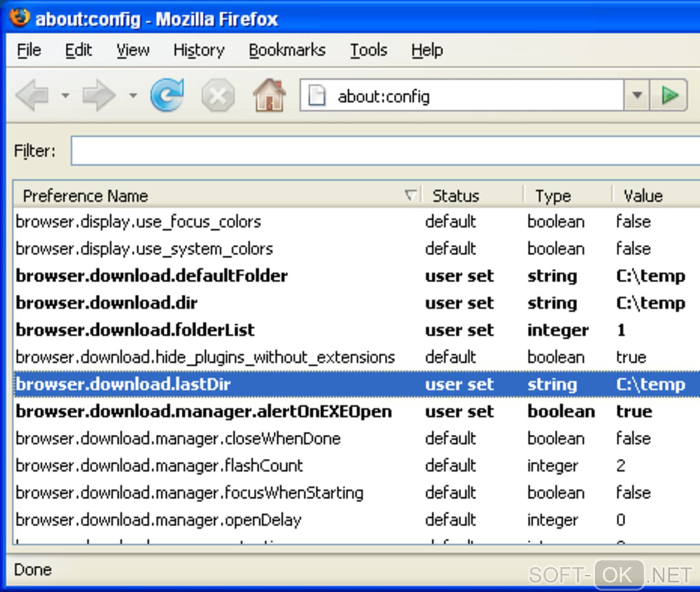Click true value of alertOnEXEOpen row
The height and width of the screenshot is (592, 700).
634,411
